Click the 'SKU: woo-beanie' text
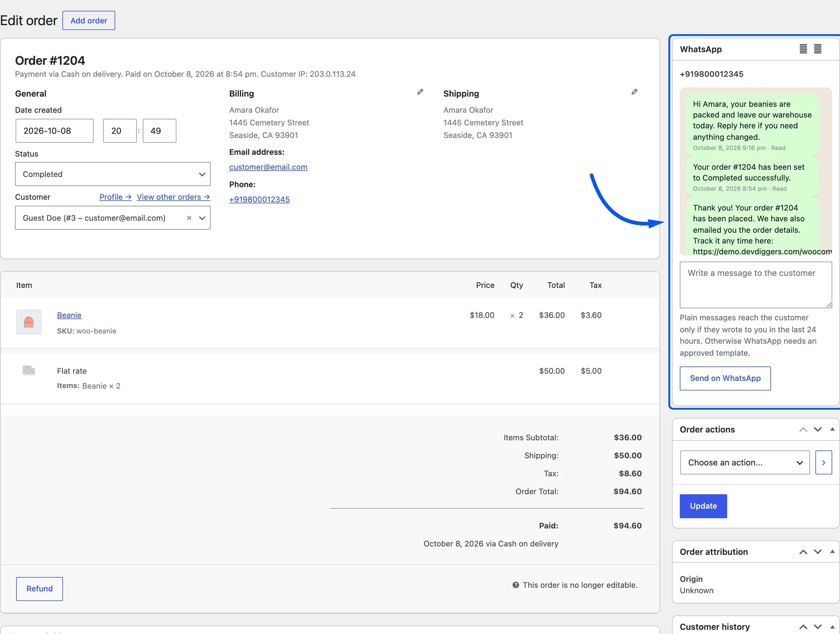The width and height of the screenshot is (840, 634). click(x=87, y=331)
